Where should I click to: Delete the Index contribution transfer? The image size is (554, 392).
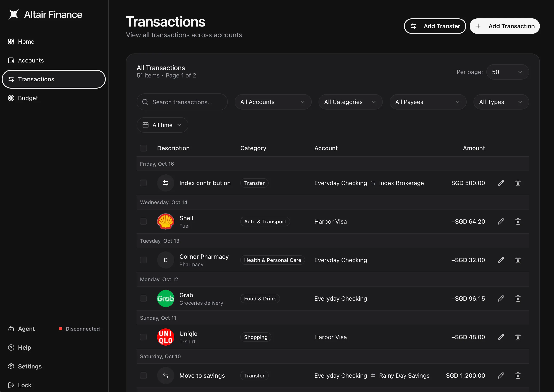coord(518,183)
